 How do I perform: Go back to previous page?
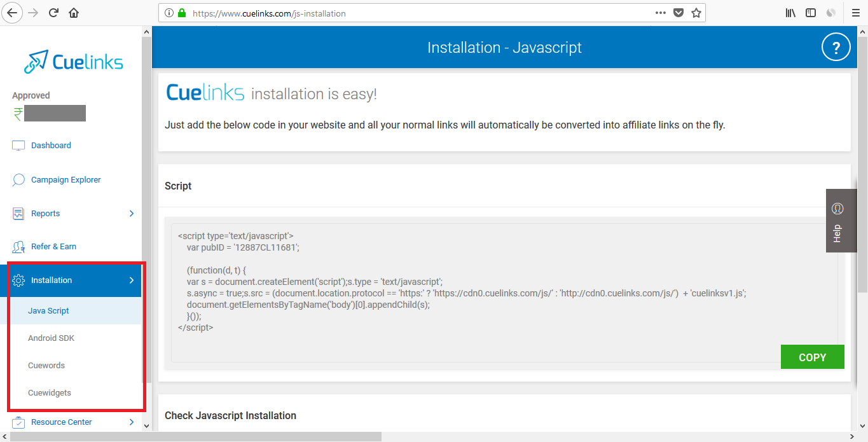pyautogui.click(x=13, y=12)
